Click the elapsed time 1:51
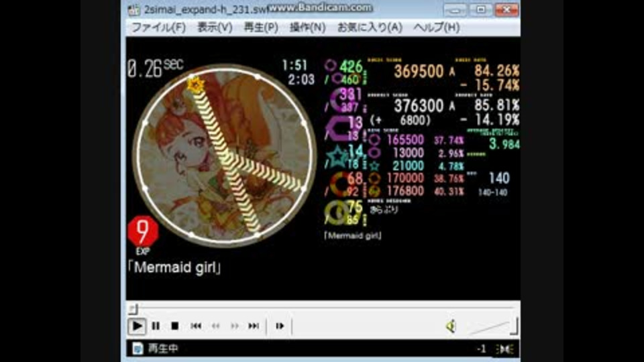Image resolution: width=644 pixels, height=362 pixels. 294,65
